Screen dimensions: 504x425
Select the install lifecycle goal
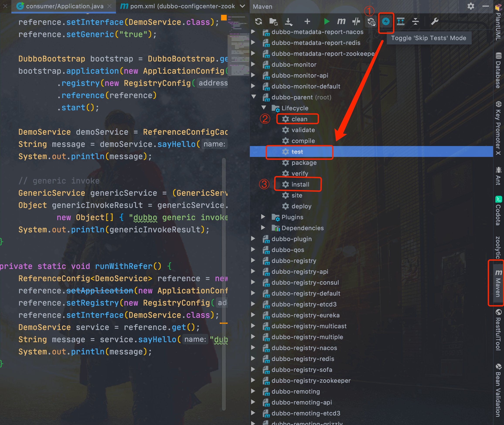pos(300,184)
